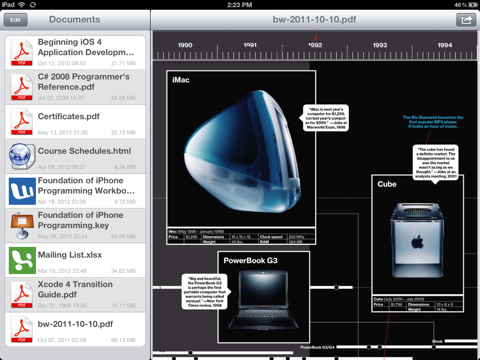480x360 pixels.
Task: Tap the Share export icon
Action: [x=466, y=20]
